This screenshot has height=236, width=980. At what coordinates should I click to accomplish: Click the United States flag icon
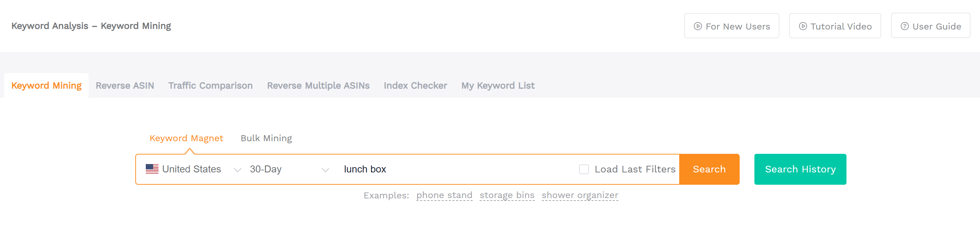pyautogui.click(x=152, y=169)
